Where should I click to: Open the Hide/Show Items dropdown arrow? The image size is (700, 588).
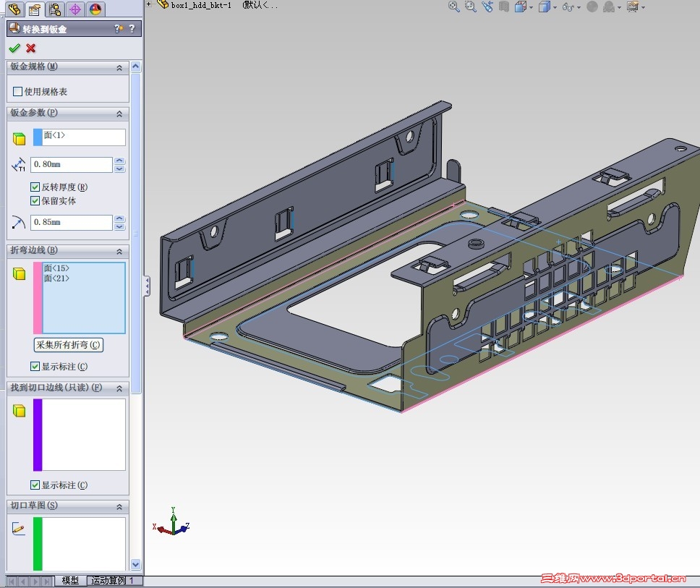coord(579,7)
